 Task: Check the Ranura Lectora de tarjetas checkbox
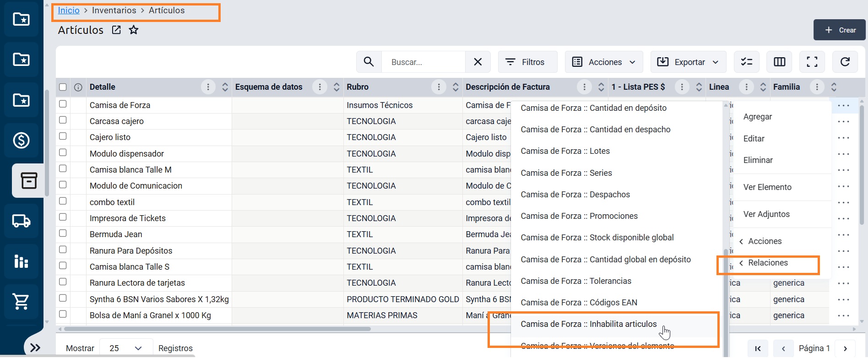click(x=63, y=282)
